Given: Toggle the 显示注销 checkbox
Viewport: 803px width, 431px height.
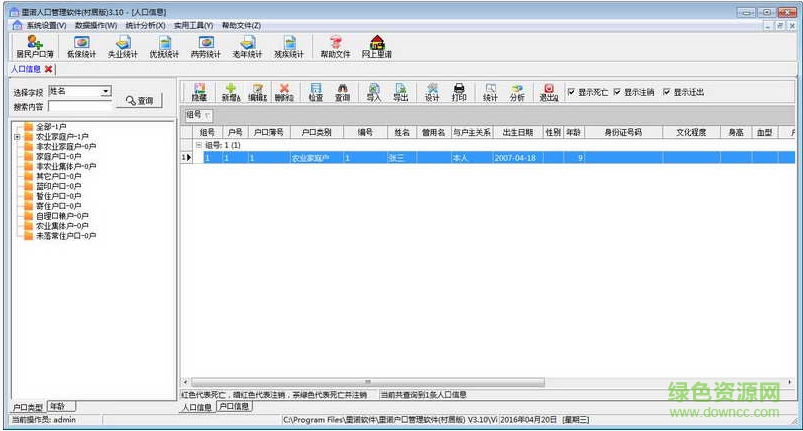Looking at the screenshot, I should coord(617,92).
